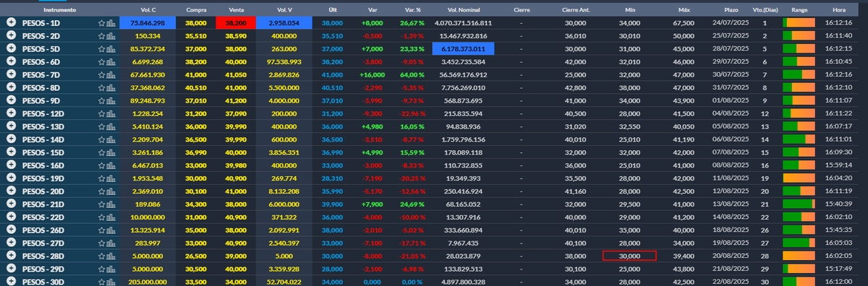868x286 pixels.
Task: Click the star icon on PESOS - 26D
Action: tap(102, 230)
